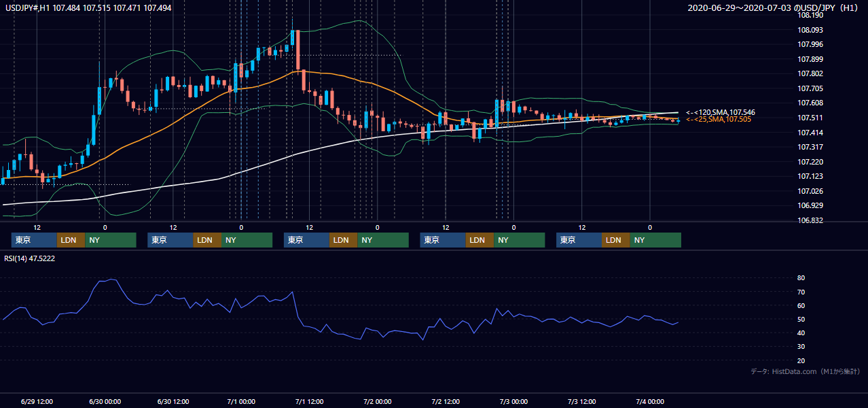Click the last LDN session block
Viewport: 868px width, 408px height.
615,240
